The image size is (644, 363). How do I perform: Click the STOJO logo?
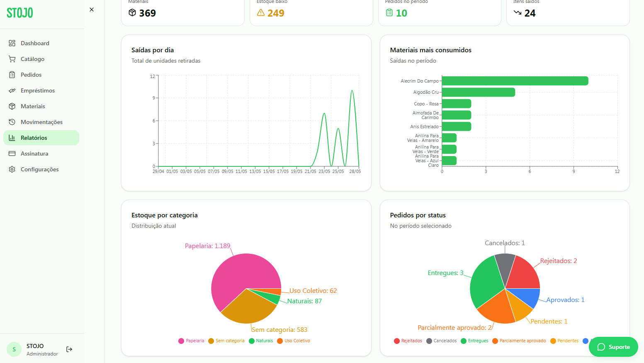click(20, 12)
